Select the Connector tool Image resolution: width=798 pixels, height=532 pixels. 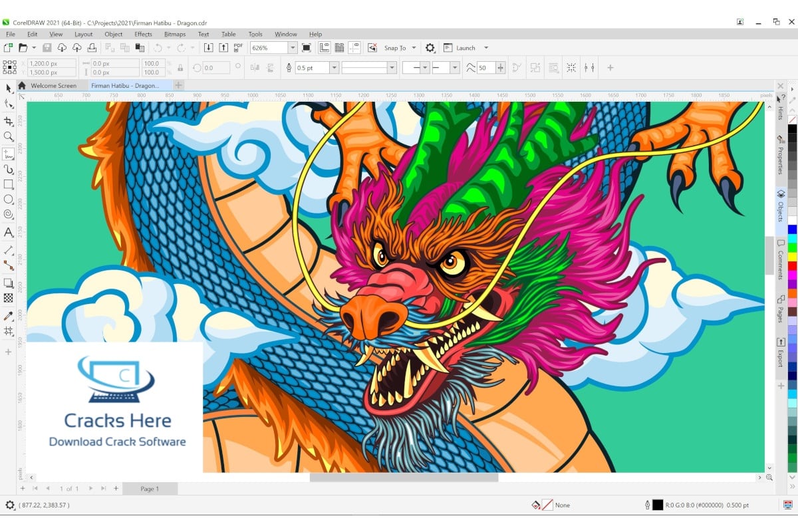[8, 265]
